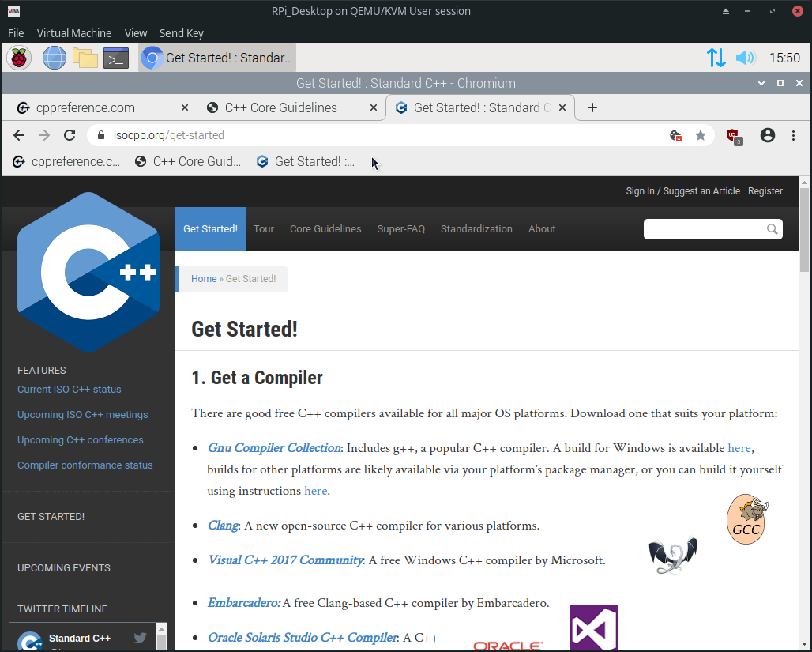
Task: Open the volume speaker panel icon
Action: tap(745, 58)
